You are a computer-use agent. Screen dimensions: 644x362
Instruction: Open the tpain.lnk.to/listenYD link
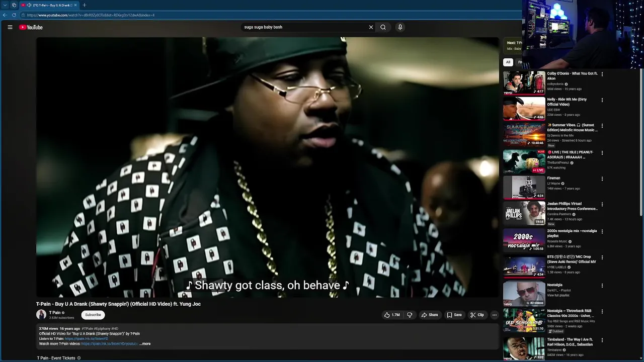pos(87,339)
